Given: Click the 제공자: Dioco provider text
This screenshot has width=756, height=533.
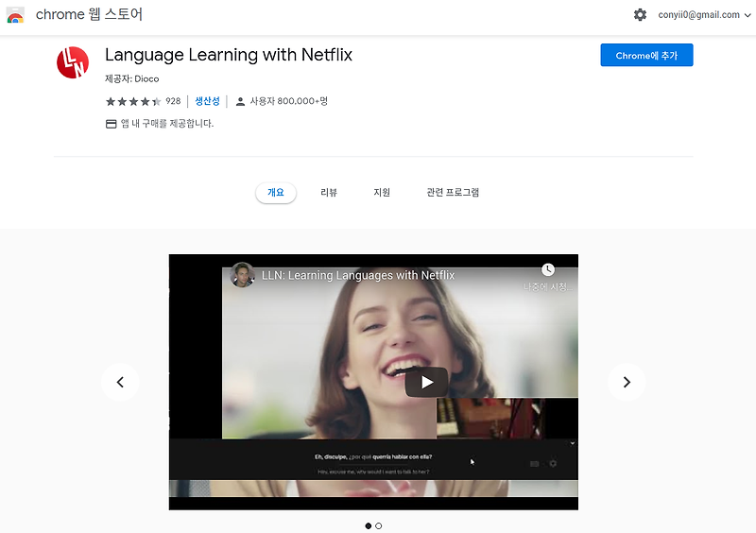Looking at the screenshot, I should pos(132,78).
